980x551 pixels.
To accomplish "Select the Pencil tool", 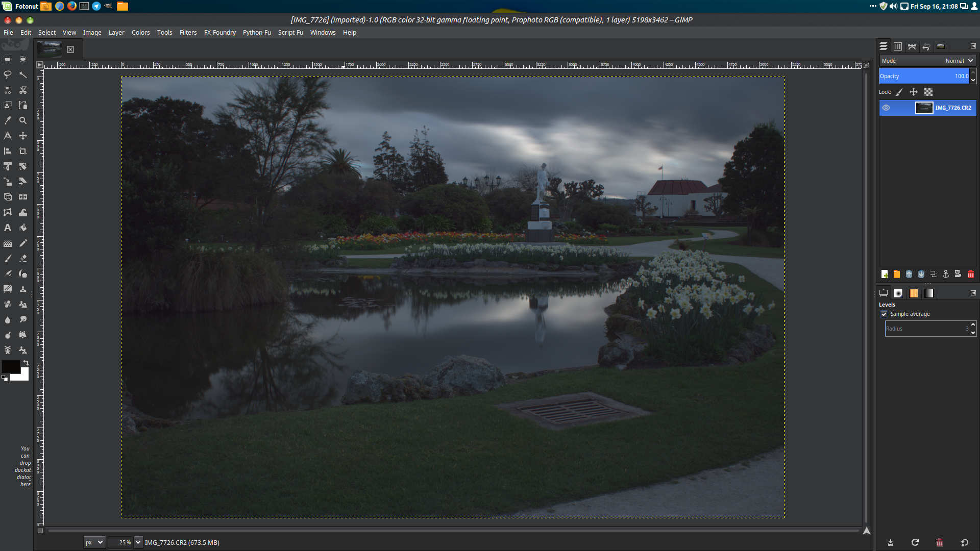I will click(x=23, y=243).
